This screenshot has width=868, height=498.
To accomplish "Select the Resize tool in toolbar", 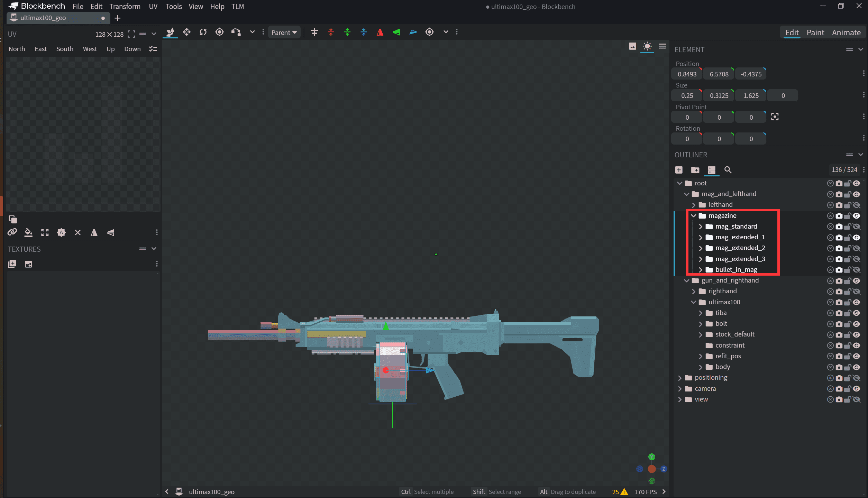I will coord(187,32).
